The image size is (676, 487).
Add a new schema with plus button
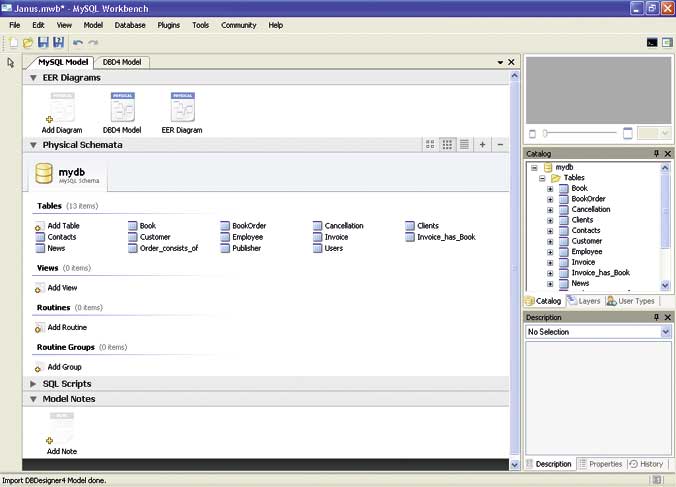pyautogui.click(x=482, y=144)
